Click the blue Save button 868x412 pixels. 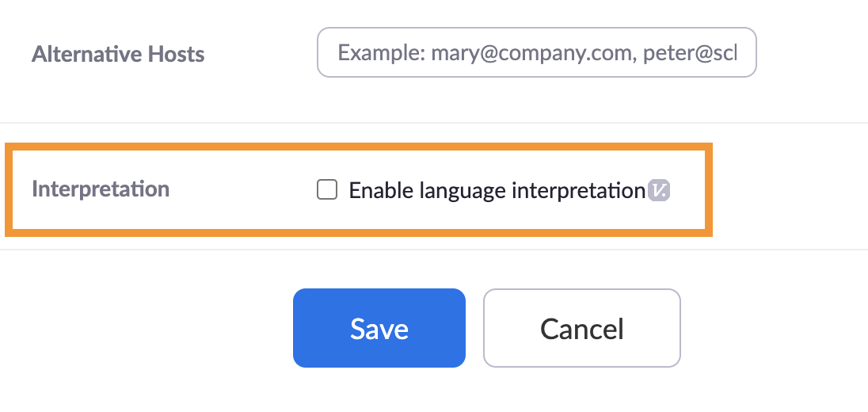(379, 328)
